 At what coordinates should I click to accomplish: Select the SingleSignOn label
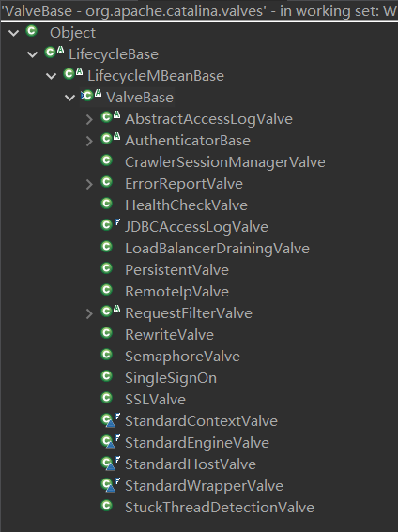pos(171,378)
